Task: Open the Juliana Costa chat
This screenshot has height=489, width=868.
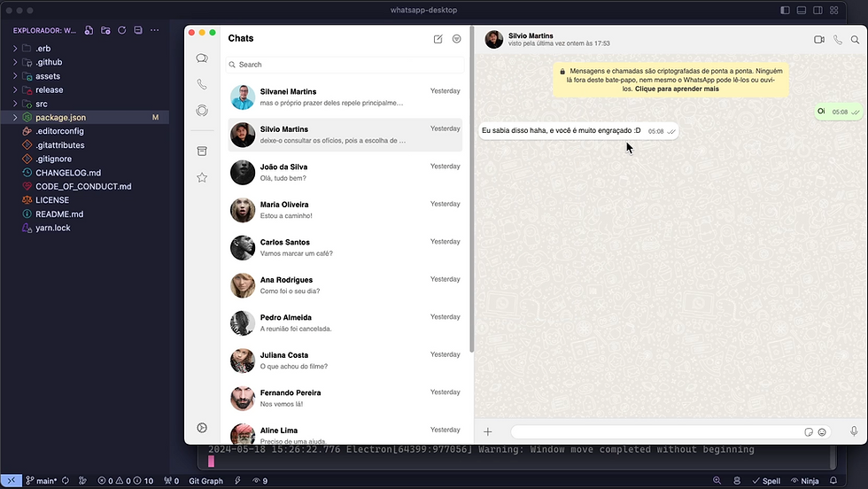Action: 345,361
